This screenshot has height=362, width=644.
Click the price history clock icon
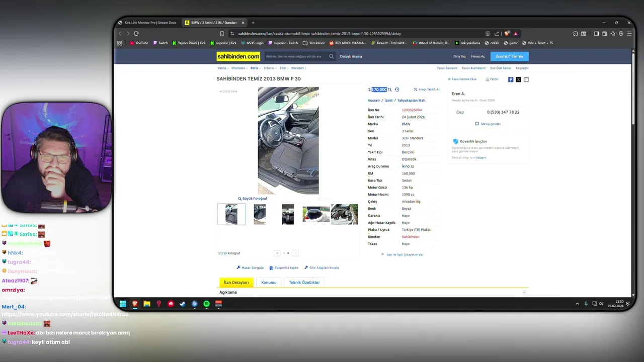pos(397,89)
